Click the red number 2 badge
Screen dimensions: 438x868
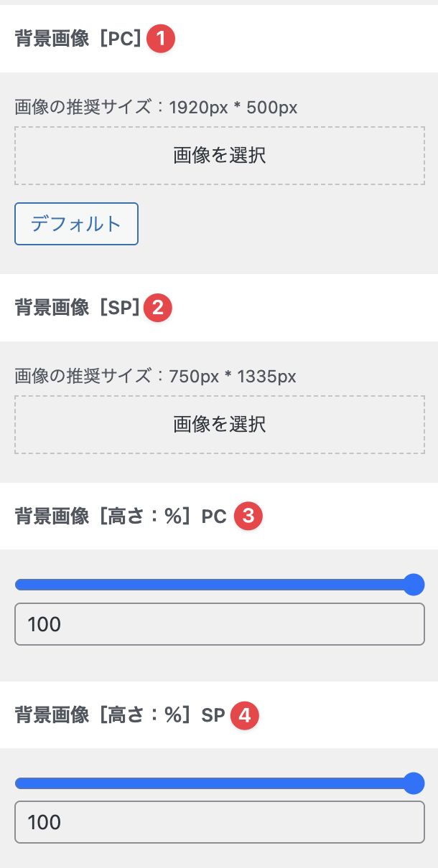coord(158,308)
